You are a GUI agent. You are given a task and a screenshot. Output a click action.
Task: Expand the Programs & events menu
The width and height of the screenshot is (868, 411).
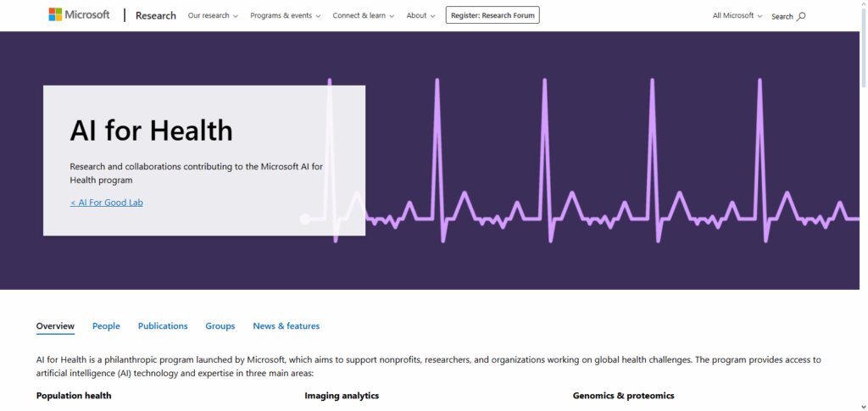pyautogui.click(x=285, y=15)
